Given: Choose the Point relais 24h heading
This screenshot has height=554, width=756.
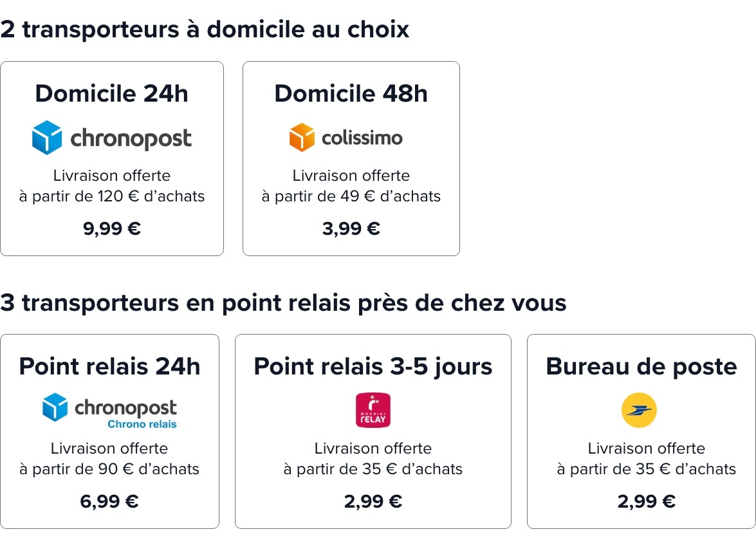Looking at the screenshot, I should point(109,367).
